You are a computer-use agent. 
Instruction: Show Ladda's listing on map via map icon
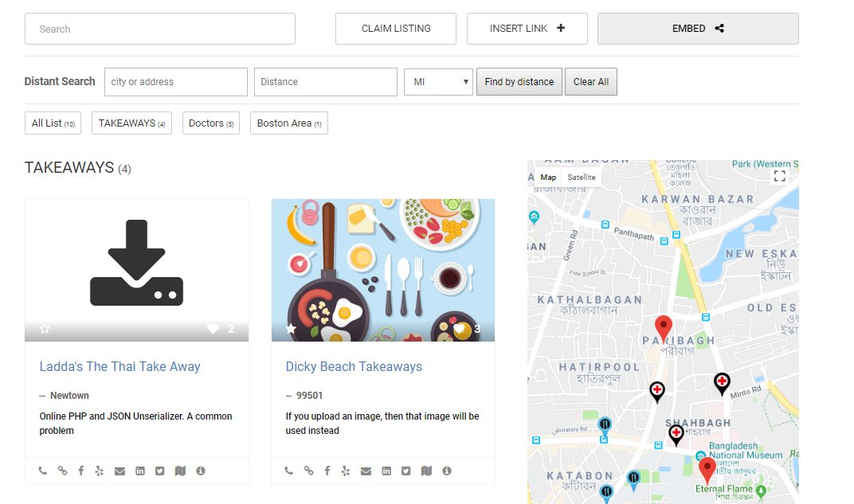pos(180,471)
